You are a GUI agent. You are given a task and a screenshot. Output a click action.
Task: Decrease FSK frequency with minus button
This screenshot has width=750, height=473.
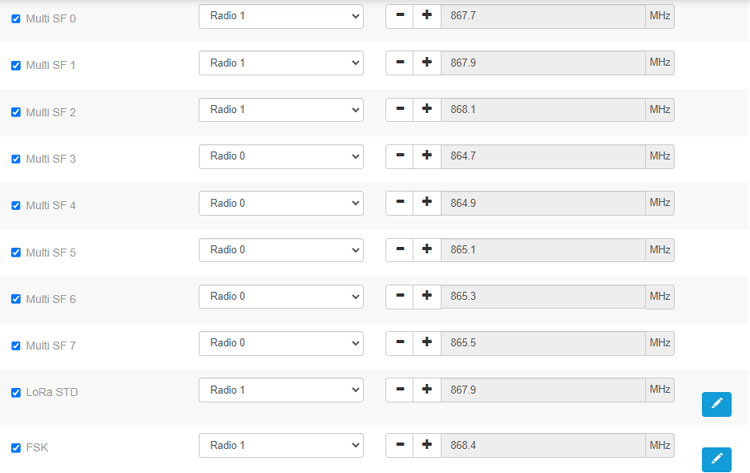click(x=399, y=445)
